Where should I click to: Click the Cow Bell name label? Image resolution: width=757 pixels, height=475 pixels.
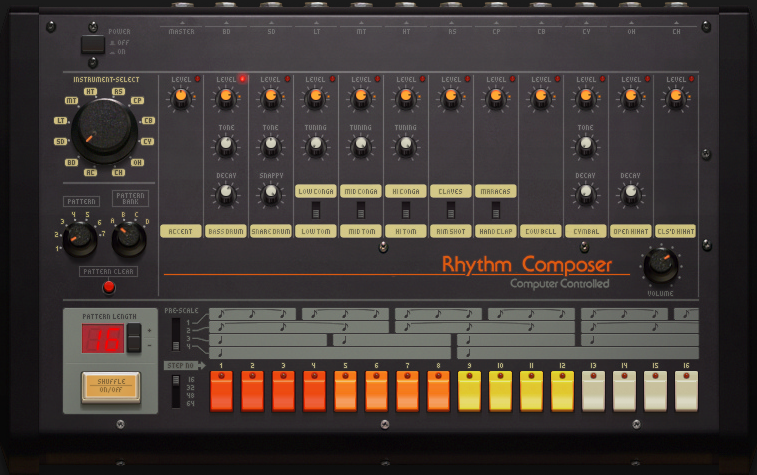click(541, 231)
